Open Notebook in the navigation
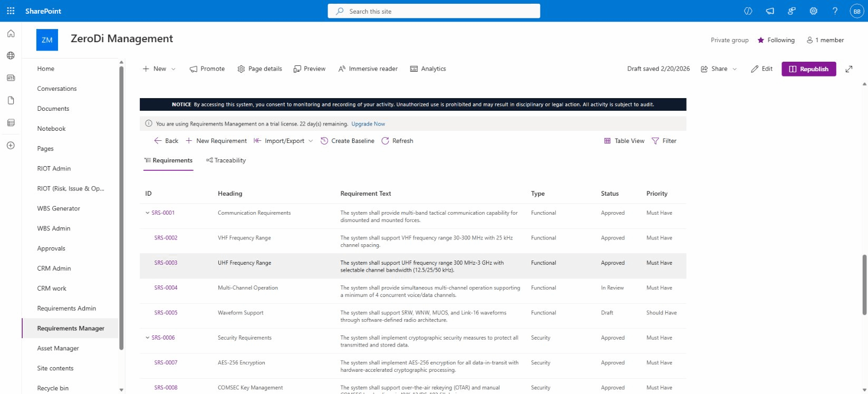868x394 pixels. pyautogui.click(x=51, y=129)
